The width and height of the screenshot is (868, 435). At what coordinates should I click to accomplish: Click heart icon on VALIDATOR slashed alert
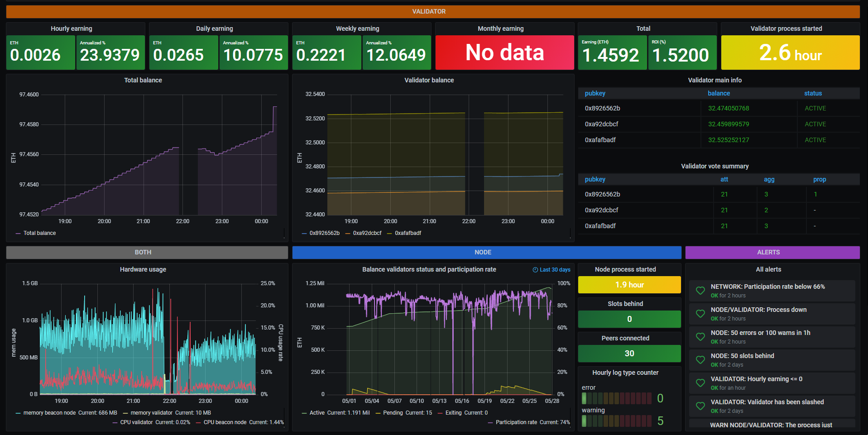(700, 406)
